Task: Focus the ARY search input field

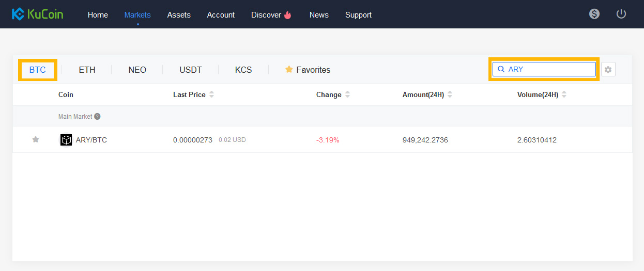Action: tap(544, 69)
